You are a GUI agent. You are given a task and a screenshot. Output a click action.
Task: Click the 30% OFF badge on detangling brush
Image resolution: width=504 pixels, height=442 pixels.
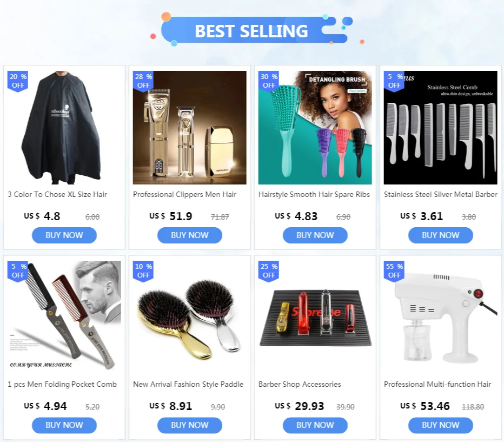(x=269, y=81)
